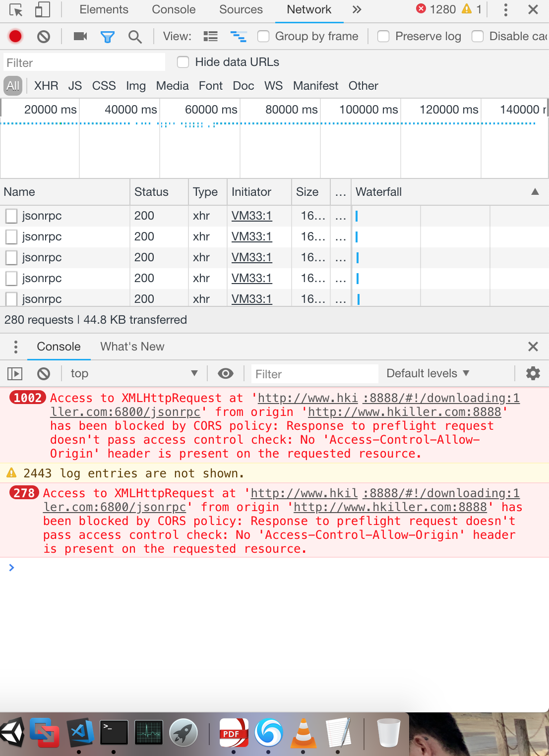Enable the Preserve log checkbox

pos(383,36)
